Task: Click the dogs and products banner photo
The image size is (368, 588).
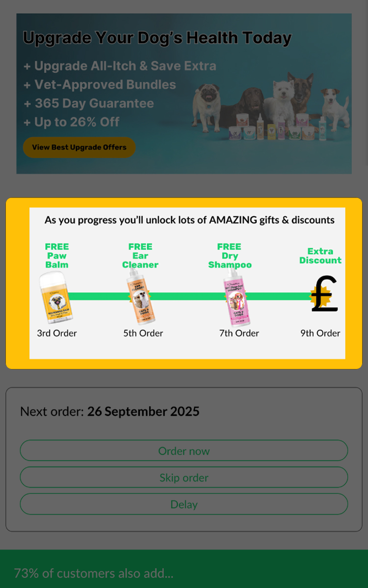Action: 271,108
